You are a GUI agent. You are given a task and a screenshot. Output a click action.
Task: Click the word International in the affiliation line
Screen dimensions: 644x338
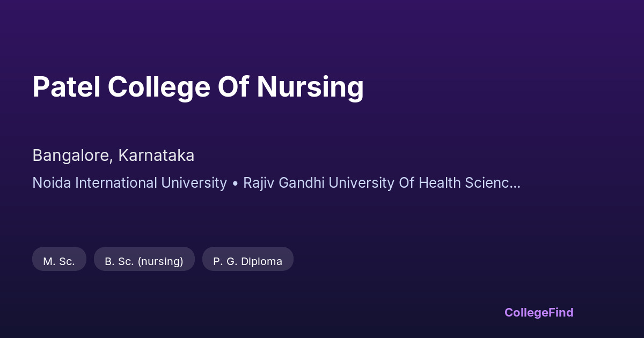[x=109, y=183]
